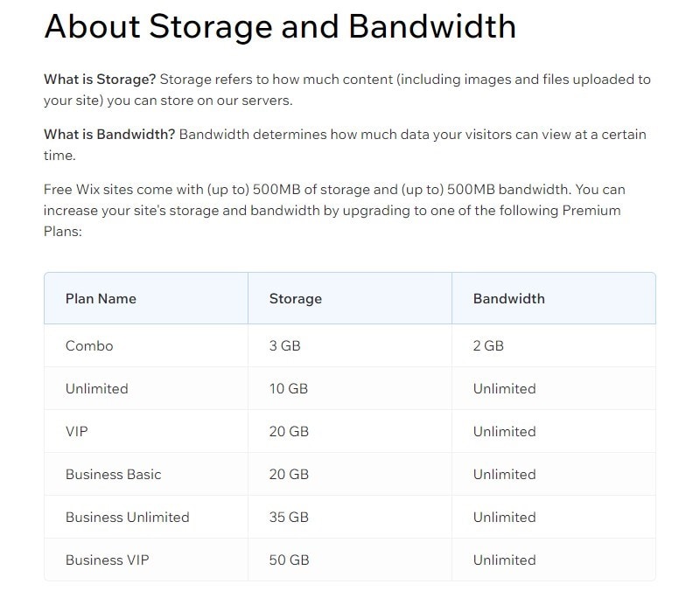The width and height of the screenshot is (700, 598).
Task: Select the Business Unlimited plan cell
Action: coord(127,517)
